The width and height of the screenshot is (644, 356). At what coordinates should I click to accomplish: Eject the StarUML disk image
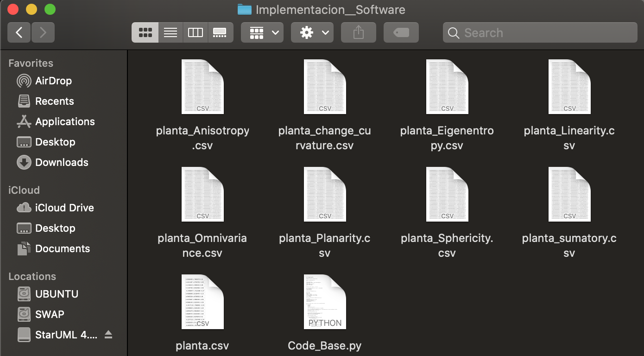108,335
